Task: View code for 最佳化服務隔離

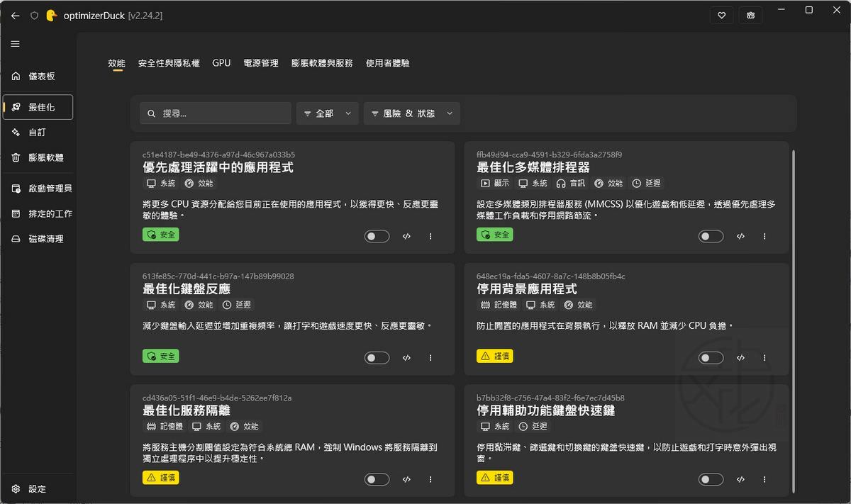Action: 406,480
